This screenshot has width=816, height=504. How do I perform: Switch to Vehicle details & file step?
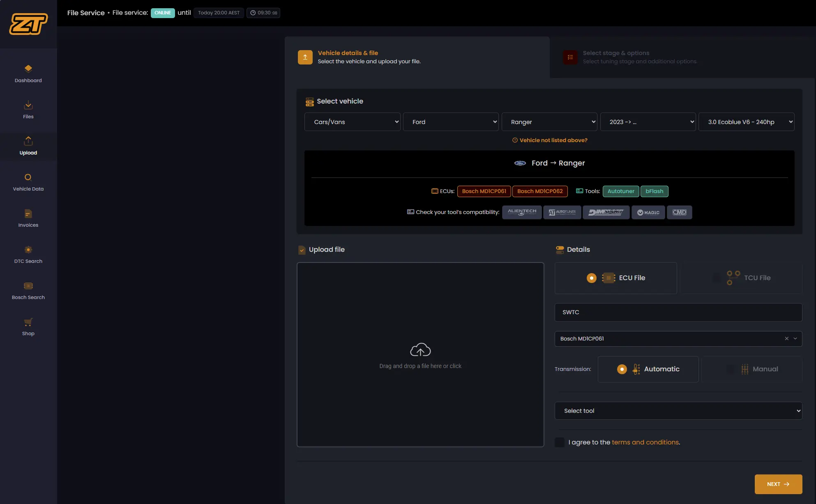[417, 58]
